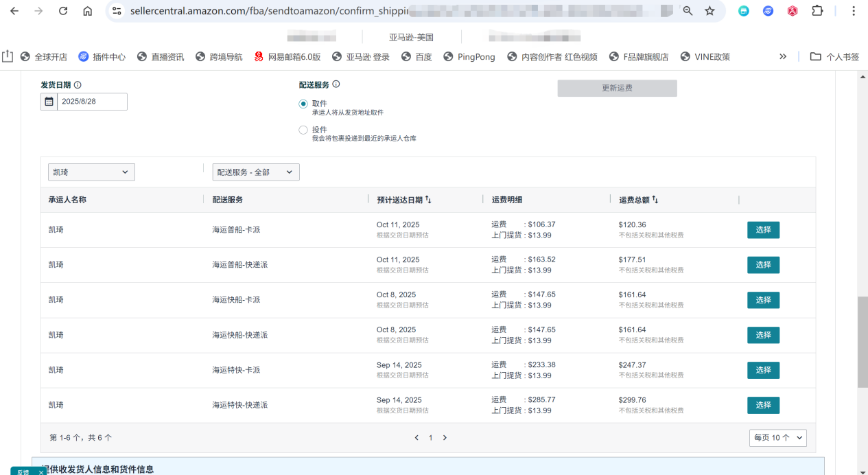Viewport: 868px width, 475px height.
Task: Select 取件 pickup radio option
Action: coord(303,104)
